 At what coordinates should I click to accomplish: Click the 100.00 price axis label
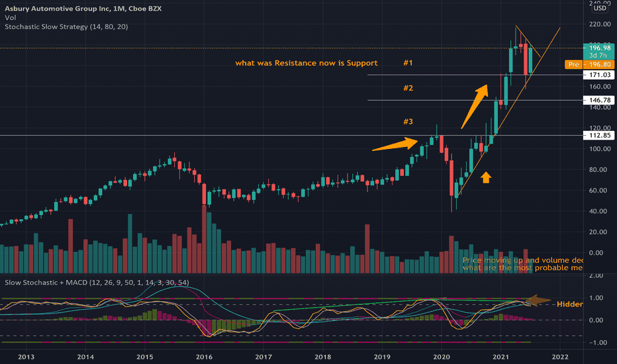(600, 149)
